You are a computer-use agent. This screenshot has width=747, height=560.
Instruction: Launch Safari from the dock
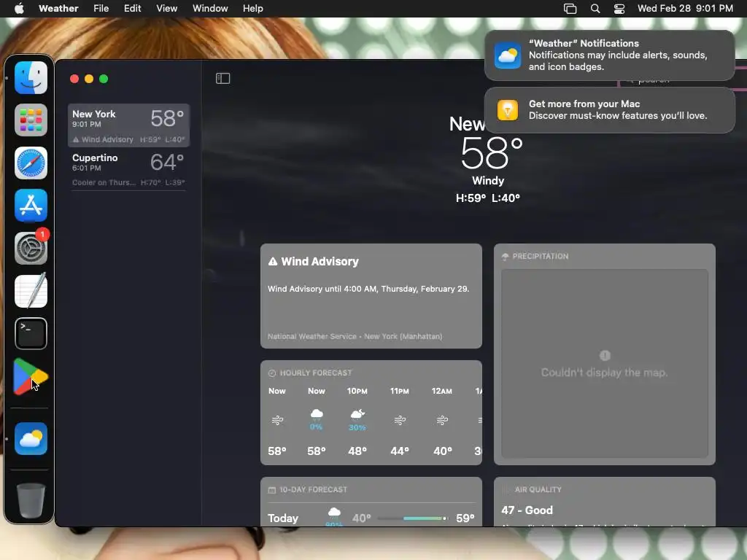(31, 163)
